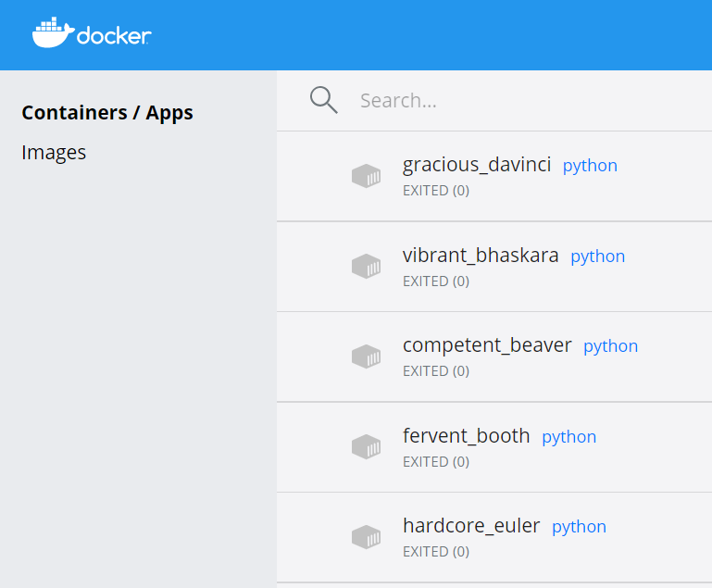Image resolution: width=712 pixels, height=588 pixels.
Task: Open the Containers / Apps section
Action: (x=107, y=113)
